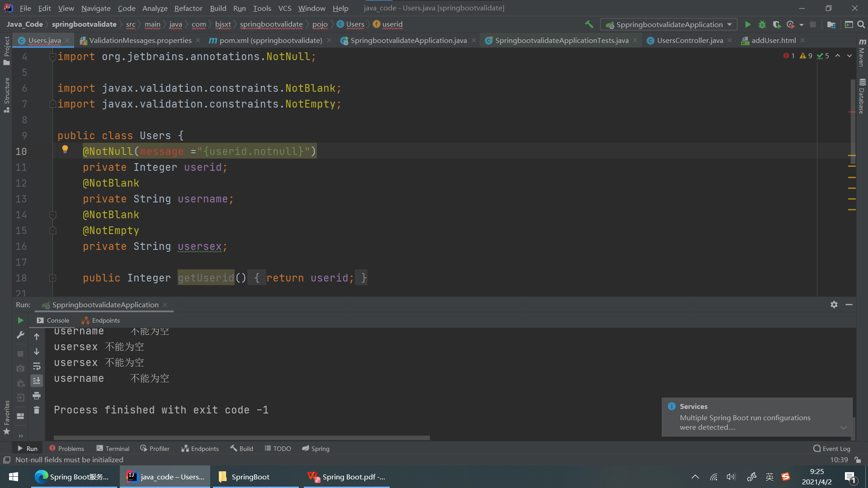Open the Favorites tool window sidebar
Image resolution: width=868 pixels, height=488 pixels.
[6, 418]
